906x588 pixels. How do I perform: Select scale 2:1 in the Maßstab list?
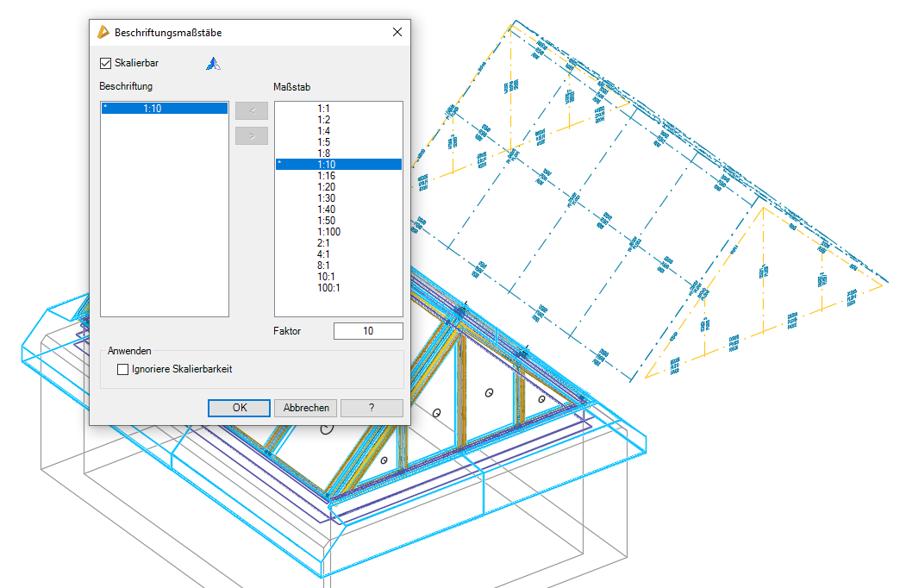[x=324, y=243]
